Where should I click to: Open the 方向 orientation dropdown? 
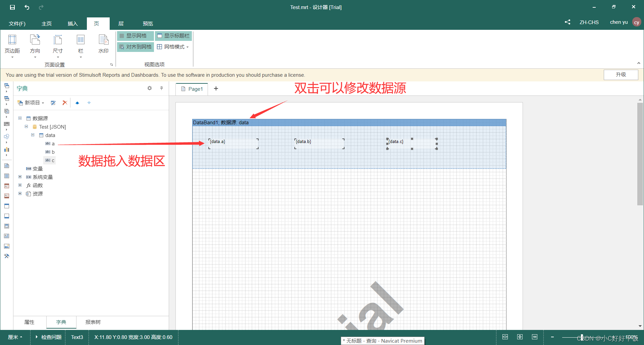click(35, 46)
